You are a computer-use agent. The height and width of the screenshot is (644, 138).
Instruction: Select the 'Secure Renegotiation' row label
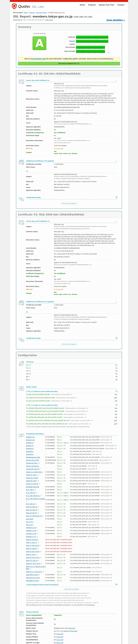click(x=34, y=615)
